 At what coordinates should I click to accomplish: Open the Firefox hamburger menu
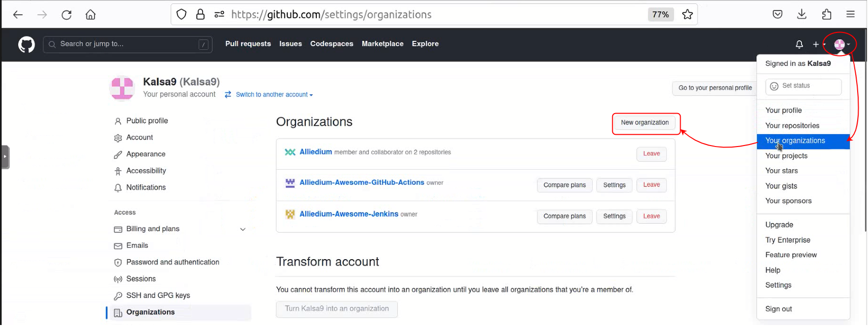click(x=850, y=14)
